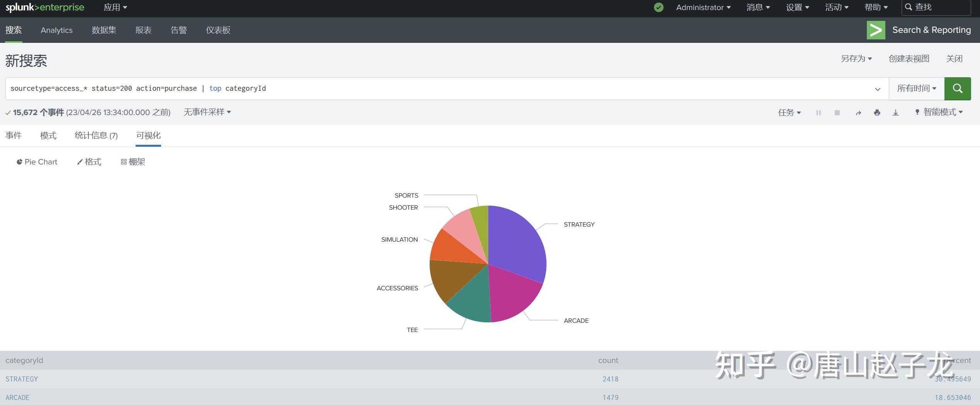Open 无事件采样 sampling dropdown

coord(207,112)
